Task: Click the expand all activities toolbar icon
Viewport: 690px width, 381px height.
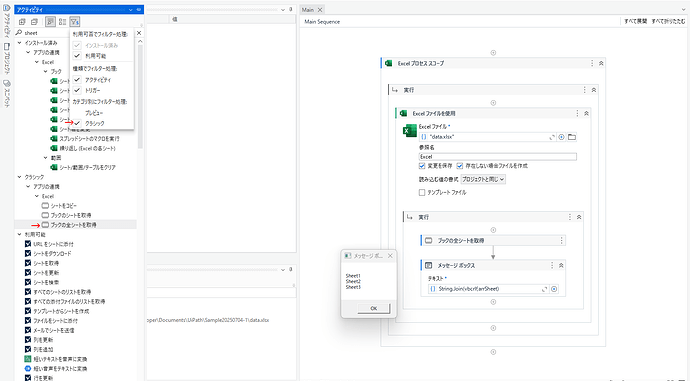Action: [x=22, y=22]
